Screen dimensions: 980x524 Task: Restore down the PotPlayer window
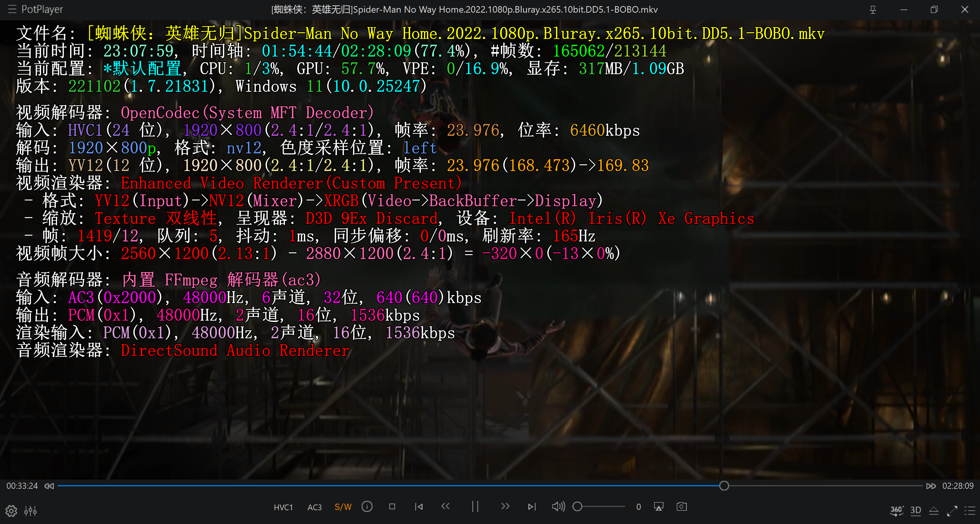click(x=934, y=10)
